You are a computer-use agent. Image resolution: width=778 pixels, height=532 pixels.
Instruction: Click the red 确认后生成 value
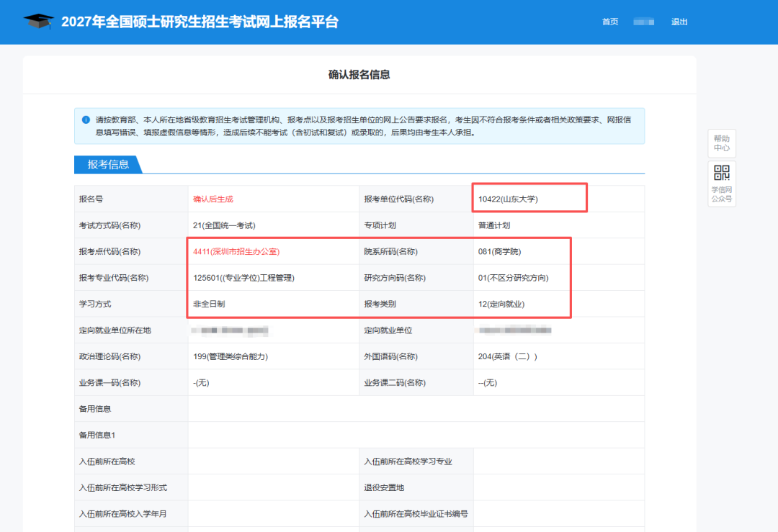pyautogui.click(x=213, y=199)
